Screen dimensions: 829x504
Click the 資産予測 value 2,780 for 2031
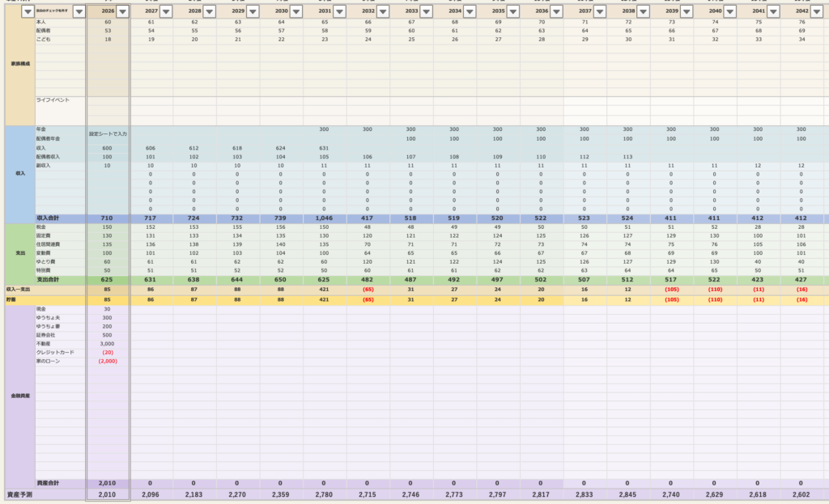coord(324,493)
